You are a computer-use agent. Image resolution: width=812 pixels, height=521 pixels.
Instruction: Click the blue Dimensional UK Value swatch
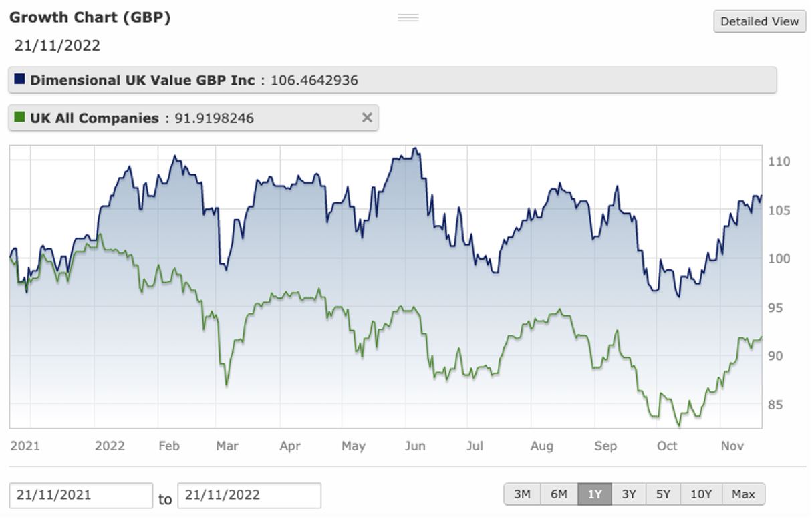19,79
